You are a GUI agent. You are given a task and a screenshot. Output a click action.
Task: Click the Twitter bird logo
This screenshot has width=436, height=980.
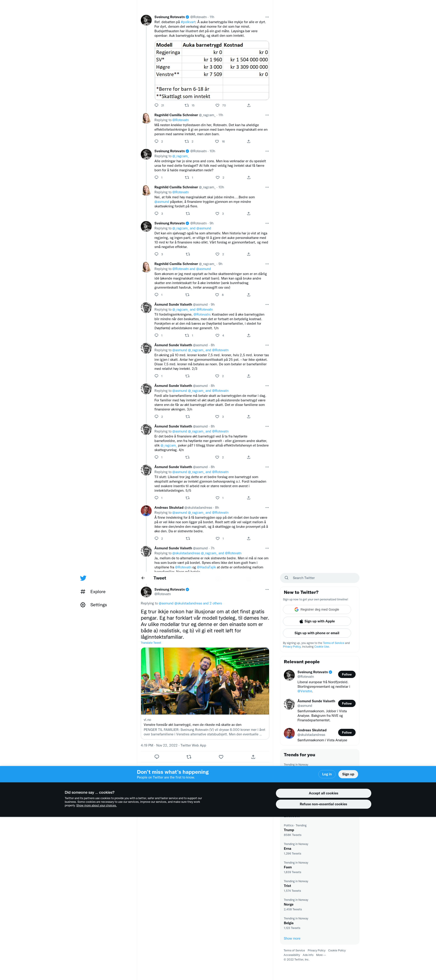click(83, 578)
